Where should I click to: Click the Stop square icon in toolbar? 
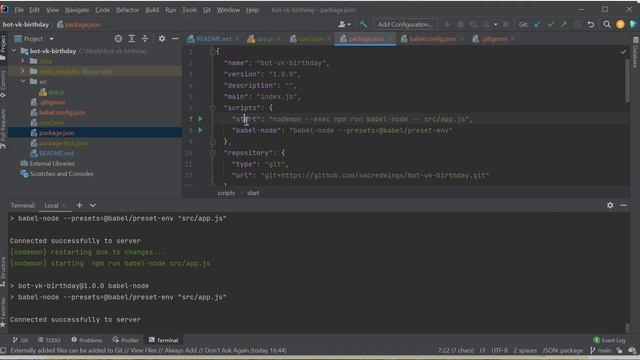click(x=506, y=24)
